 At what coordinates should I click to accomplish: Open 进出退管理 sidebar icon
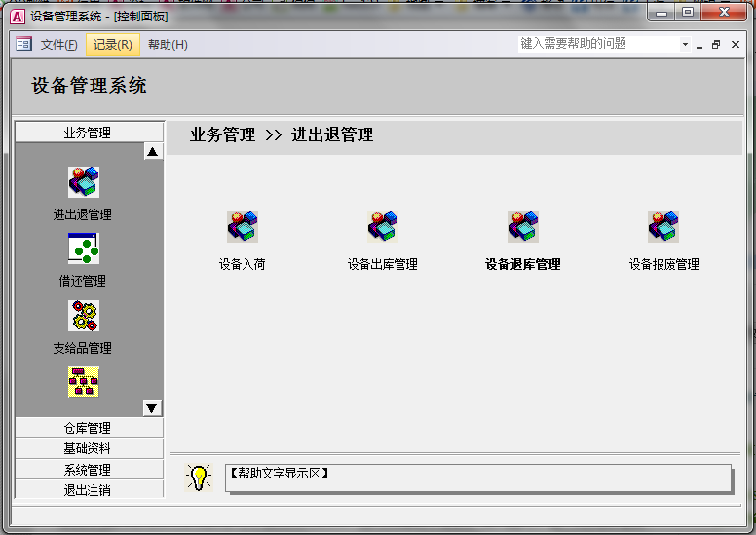coord(84,182)
